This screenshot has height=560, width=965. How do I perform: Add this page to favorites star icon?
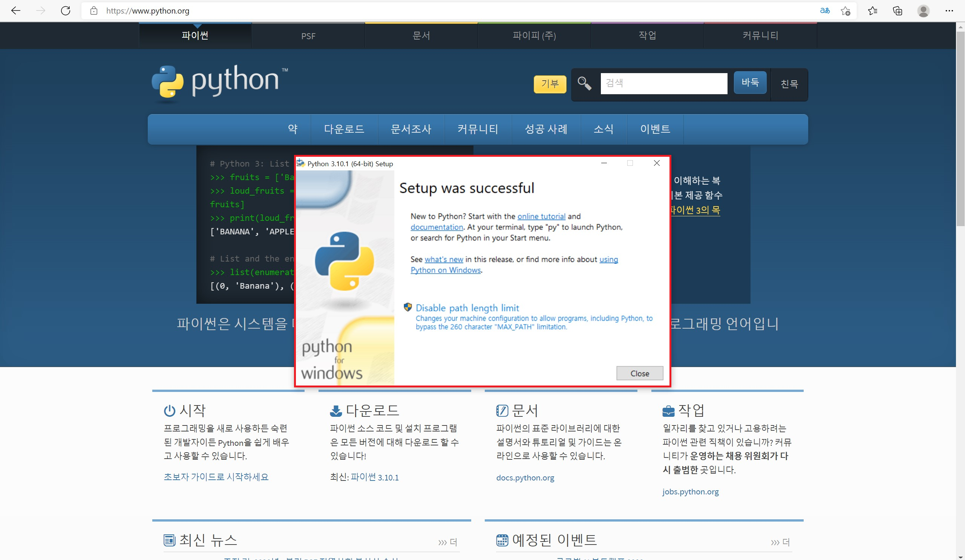pyautogui.click(x=846, y=11)
